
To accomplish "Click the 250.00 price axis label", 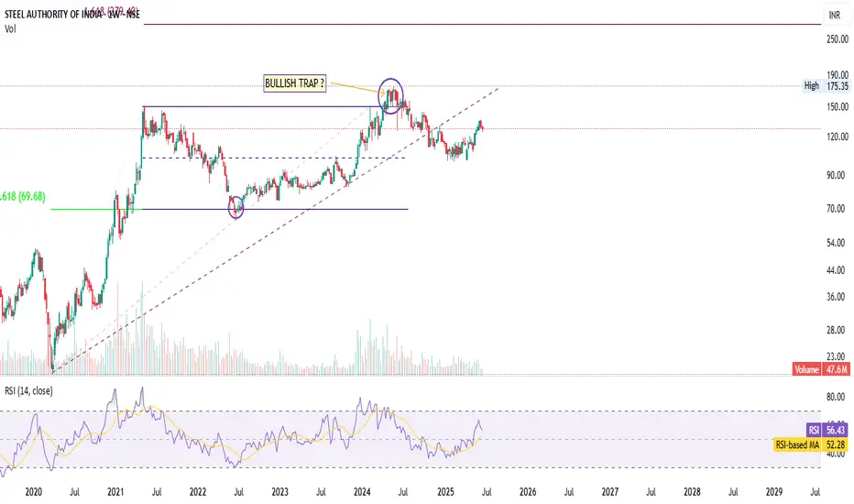I will click(838, 39).
